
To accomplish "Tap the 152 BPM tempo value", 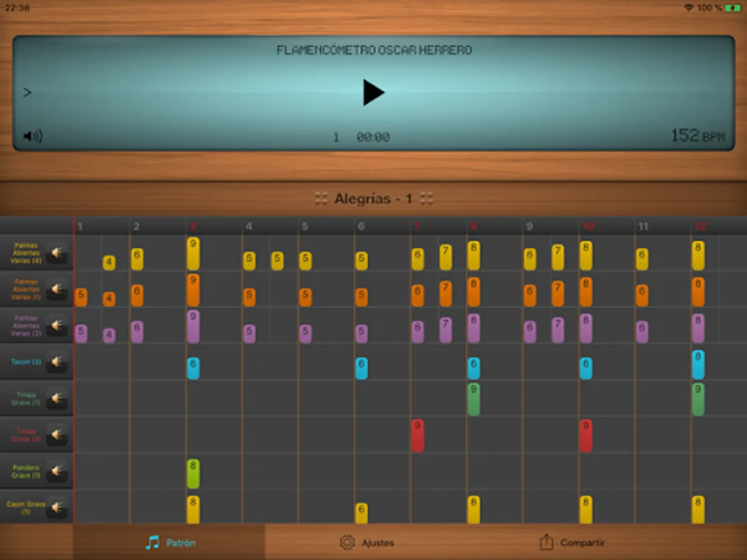I will coord(698,136).
